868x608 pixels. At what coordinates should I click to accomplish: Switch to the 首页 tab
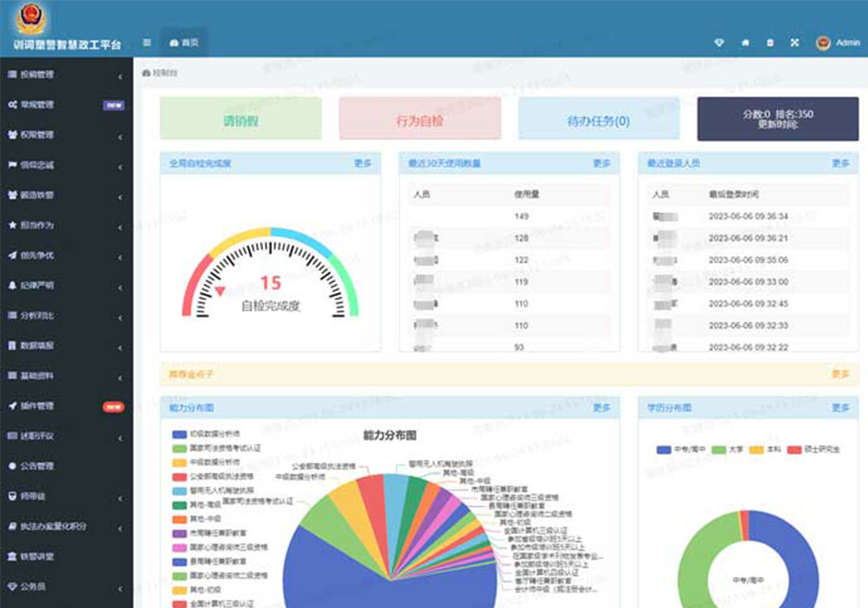[x=184, y=43]
